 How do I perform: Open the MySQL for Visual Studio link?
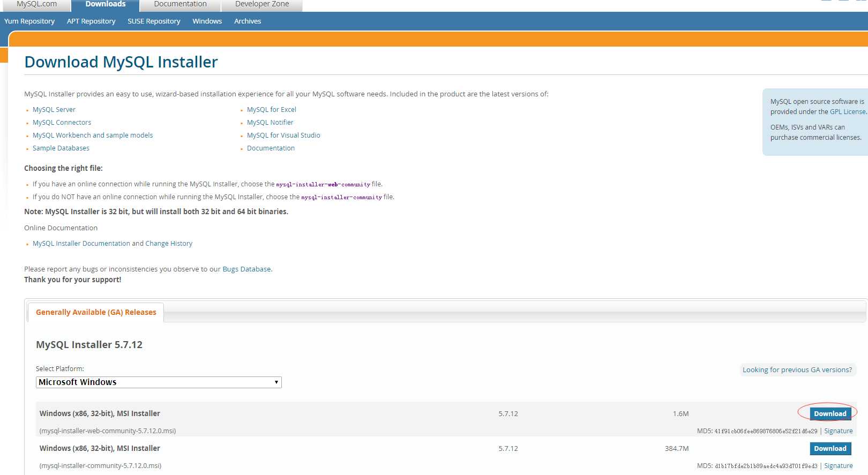[283, 135]
